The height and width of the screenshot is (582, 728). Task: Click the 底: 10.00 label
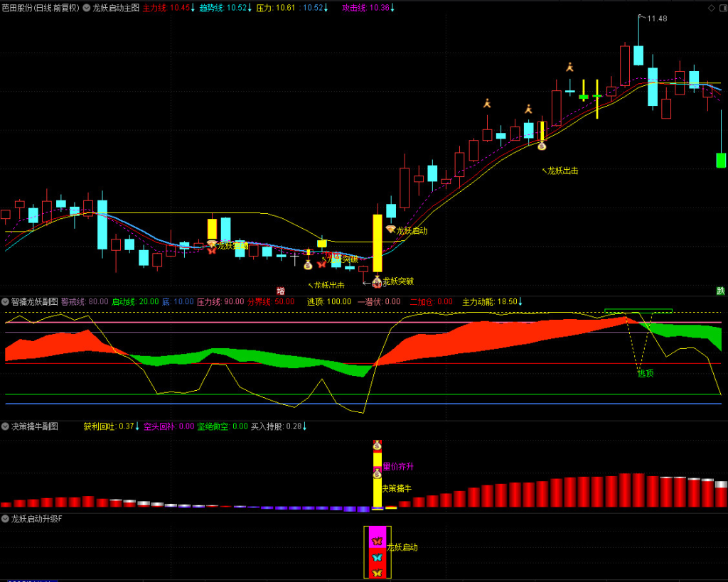coord(178,302)
